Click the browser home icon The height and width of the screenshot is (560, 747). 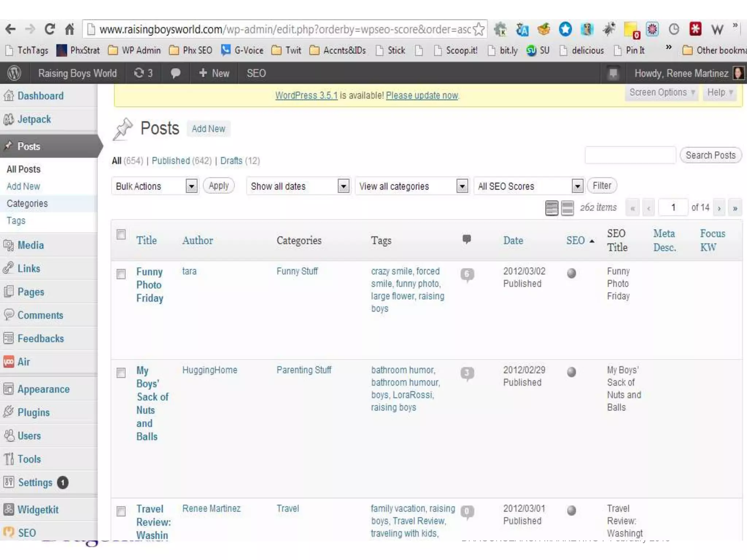pyautogui.click(x=70, y=29)
